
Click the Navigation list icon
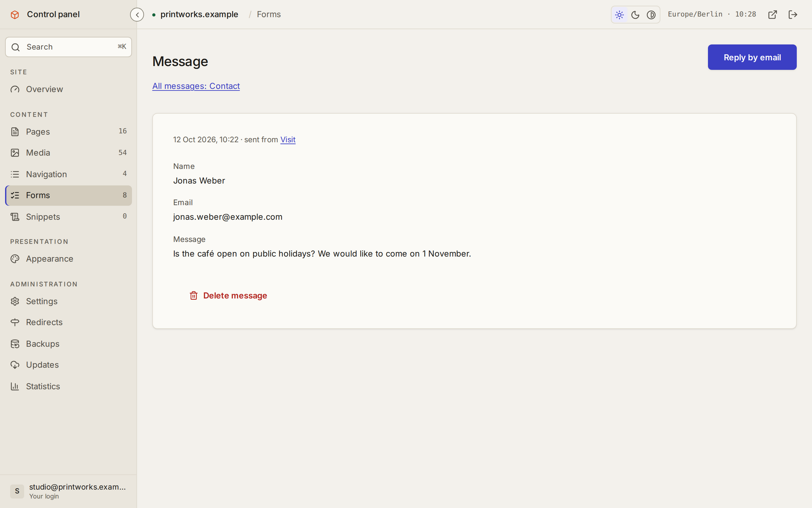click(x=15, y=174)
